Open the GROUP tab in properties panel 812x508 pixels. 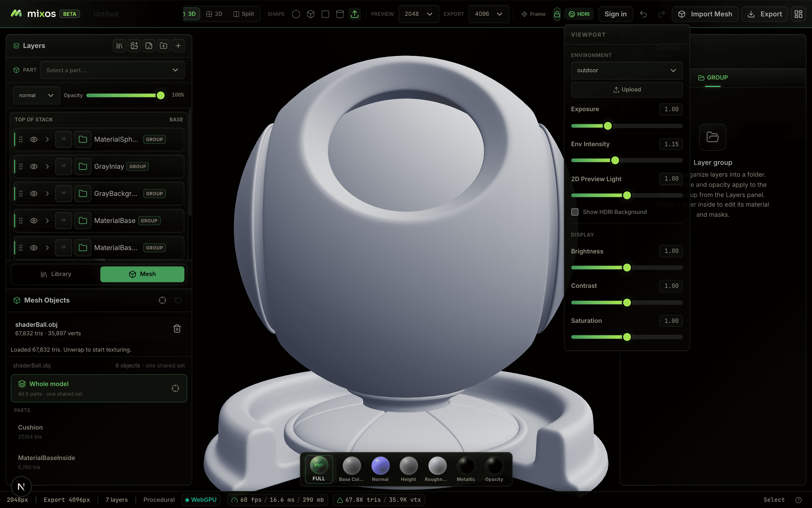tap(713, 78)
